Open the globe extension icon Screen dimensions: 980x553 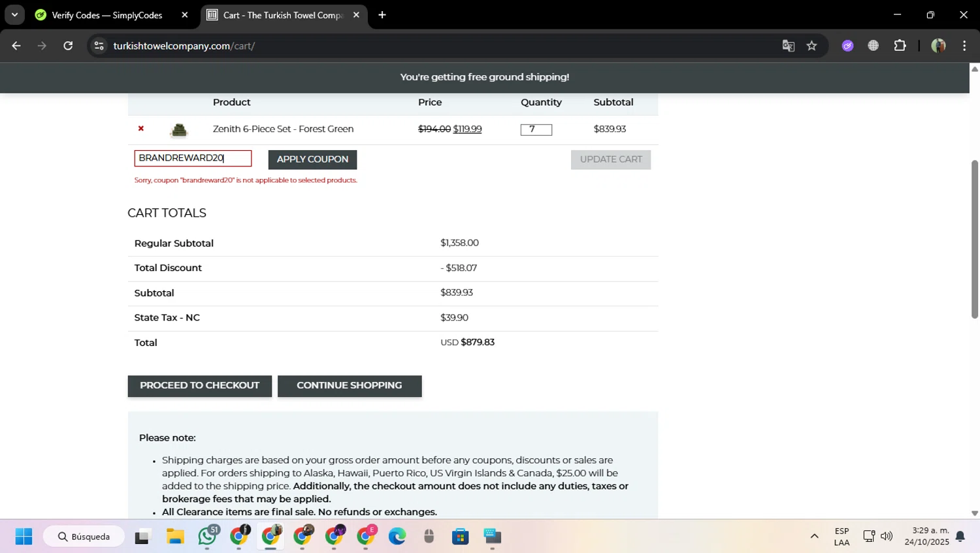coord(874,46)
